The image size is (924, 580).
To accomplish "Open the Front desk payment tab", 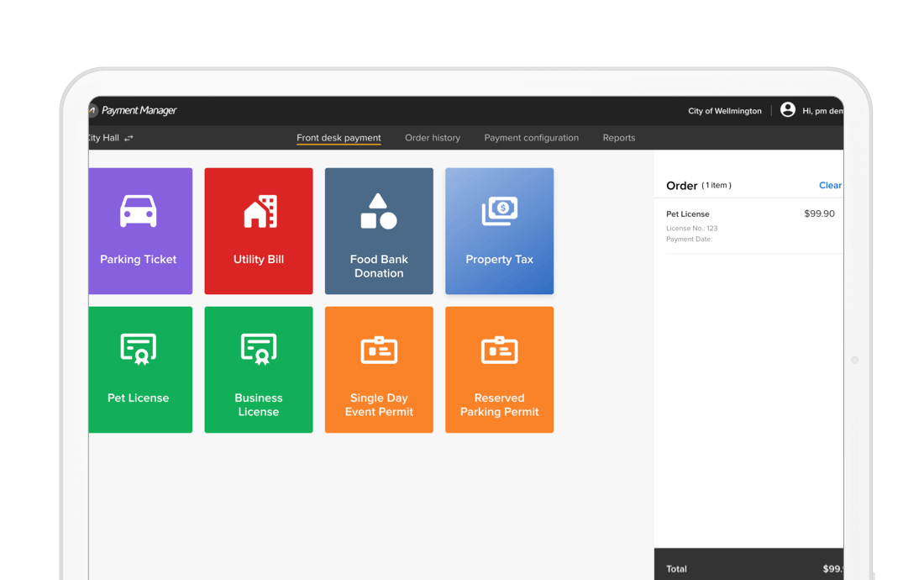I will click(339, 138).
